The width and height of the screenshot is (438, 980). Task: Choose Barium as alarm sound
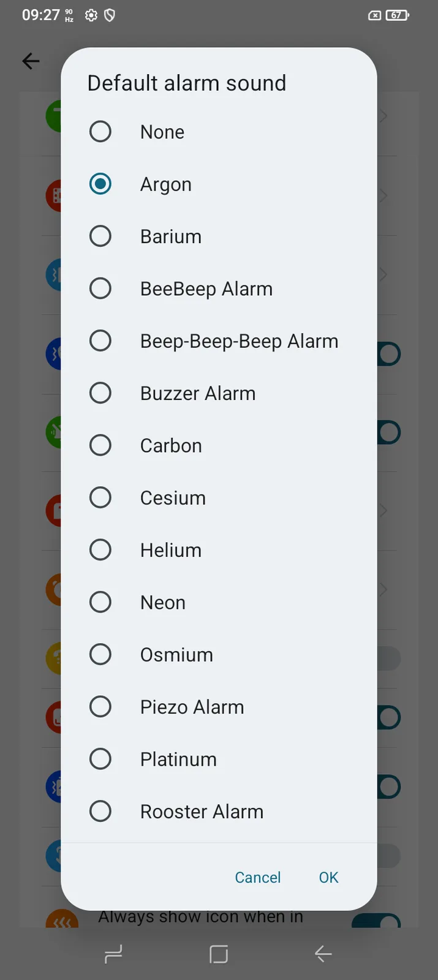pyautogui.click(x=100, y=236)
